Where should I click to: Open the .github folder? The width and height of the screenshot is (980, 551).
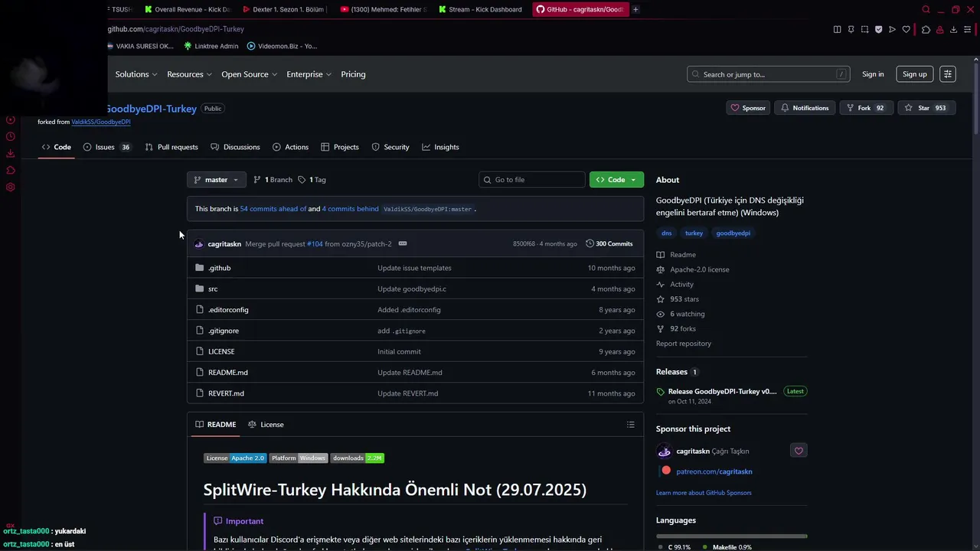click(219, 268)
